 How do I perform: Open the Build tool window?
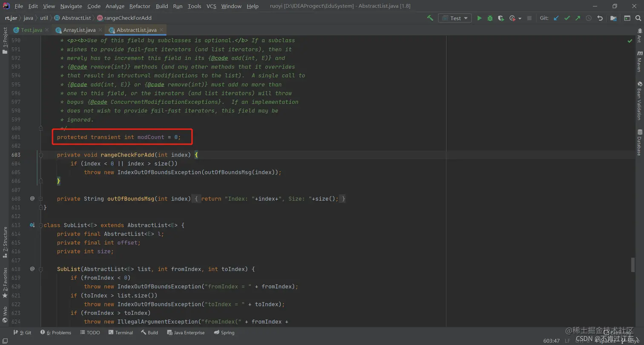(149, 333)
